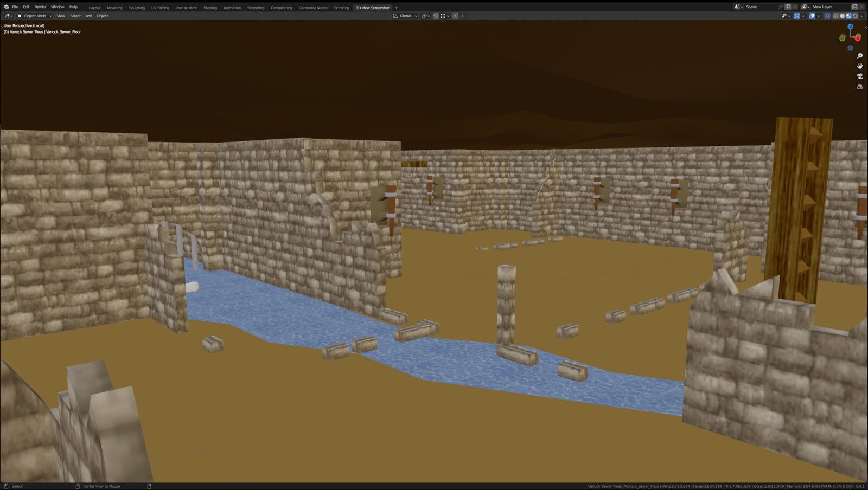This screenshot has height=490, width=868.
Task: Open the viewport Object menu
Action: click(x=103, y=16)
